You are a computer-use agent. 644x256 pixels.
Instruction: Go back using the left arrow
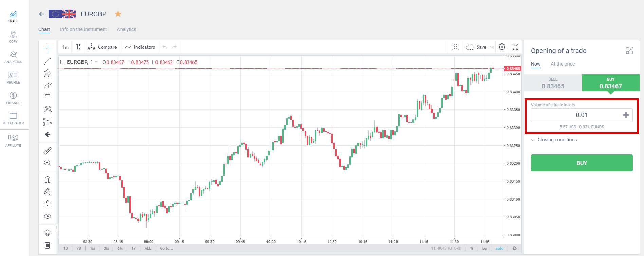pyautogui.click(x=42, y=14)
